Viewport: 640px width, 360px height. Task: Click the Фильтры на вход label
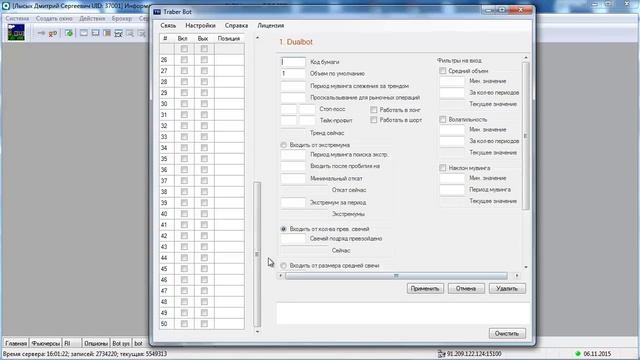460,60
